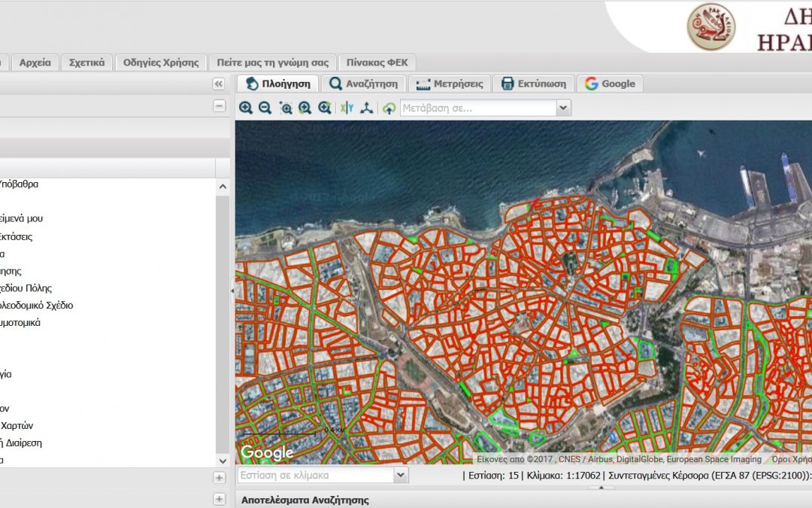Screen dimensions: 812x508
Task: Click the layer list scroll up arrow
Action: click(223, 187)
